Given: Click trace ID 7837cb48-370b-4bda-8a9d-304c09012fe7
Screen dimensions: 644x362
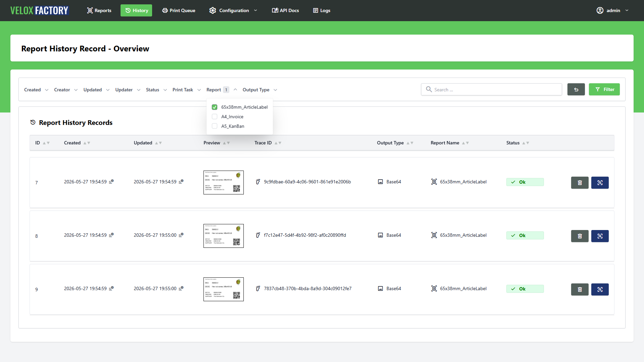Looking at the screenshot, I should [x=308, y=288].
